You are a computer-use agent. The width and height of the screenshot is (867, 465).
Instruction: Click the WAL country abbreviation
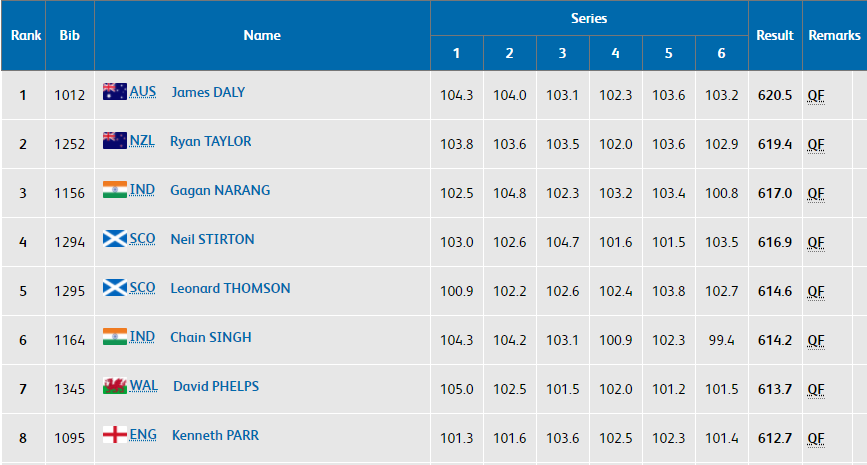144,386
